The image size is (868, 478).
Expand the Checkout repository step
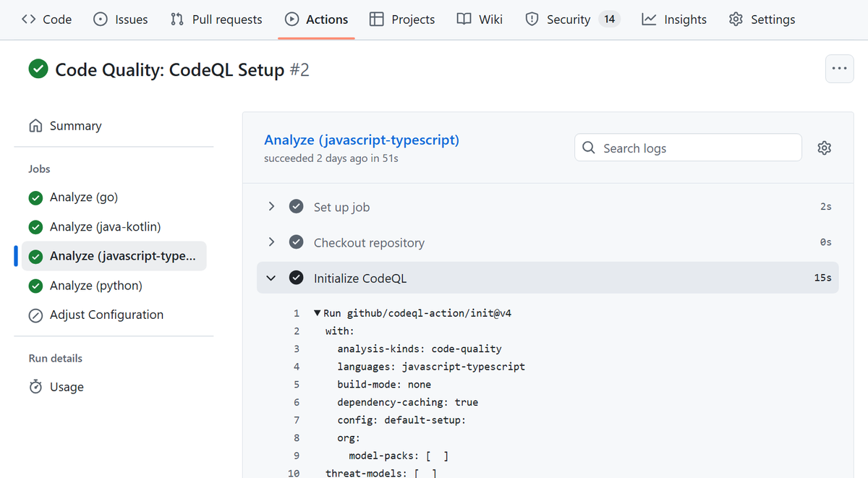[x=271, y=242]
